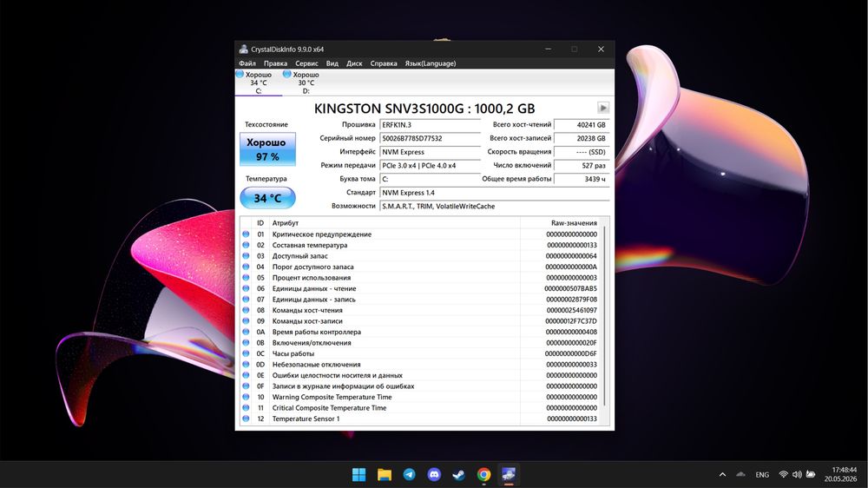Image resolution: width=868 pixels, height=488 pixels.
Task: Click the total host writes value 20238 GB
Action: coord(582,138)
